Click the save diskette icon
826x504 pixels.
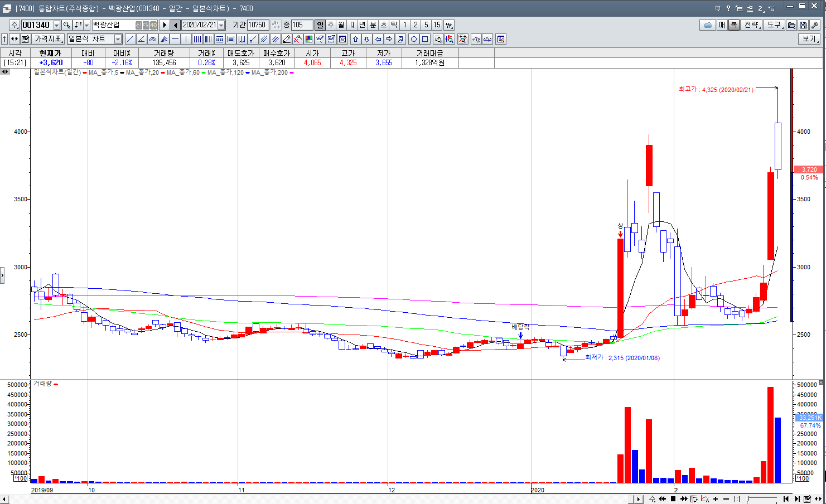pyautogui.click(x=803, y=25)
